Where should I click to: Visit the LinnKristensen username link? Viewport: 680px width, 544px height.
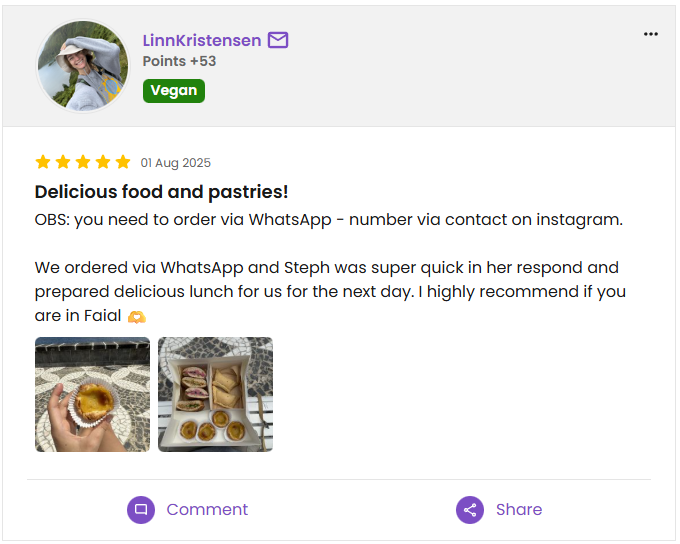coord(202,40)
